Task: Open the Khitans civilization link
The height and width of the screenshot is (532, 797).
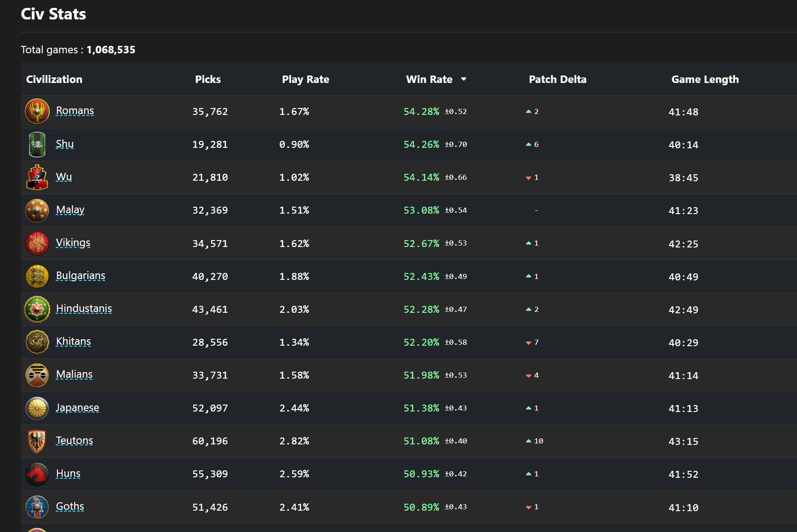Action: point(73,342)
